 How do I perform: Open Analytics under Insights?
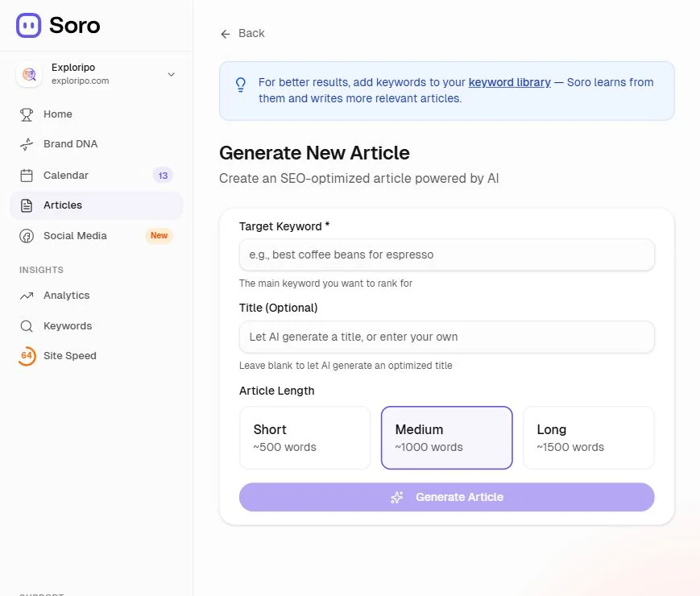tap(97, 296)
